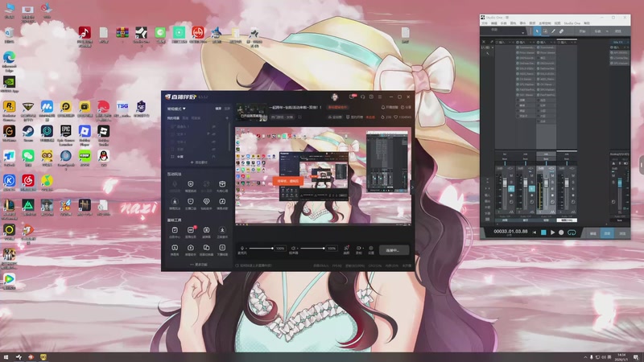644x362 pixels.
Task: Open the 编辑 menu in Studio One
Action: pyautogui.click(x=494, y=23)
